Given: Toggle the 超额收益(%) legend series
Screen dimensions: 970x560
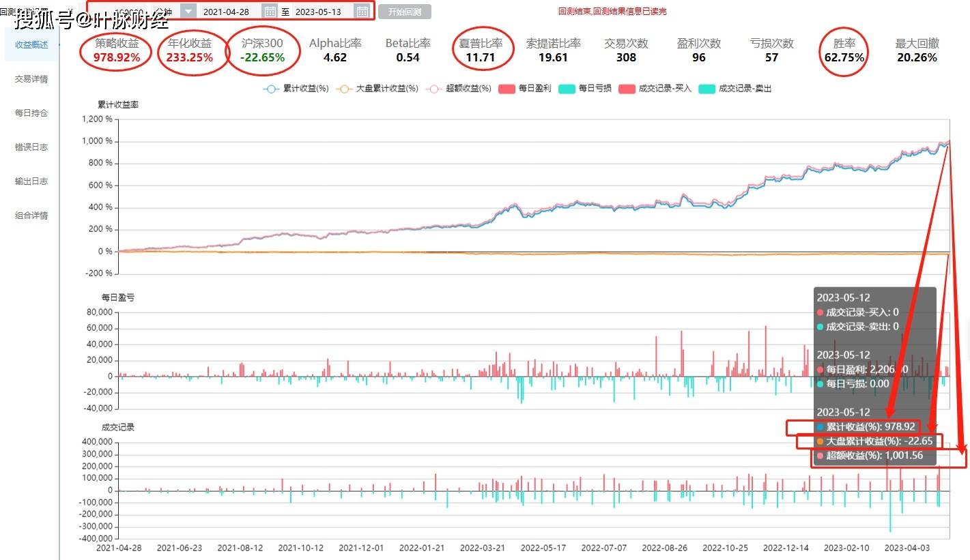Looking at the screenshot, I should (459, 89).
